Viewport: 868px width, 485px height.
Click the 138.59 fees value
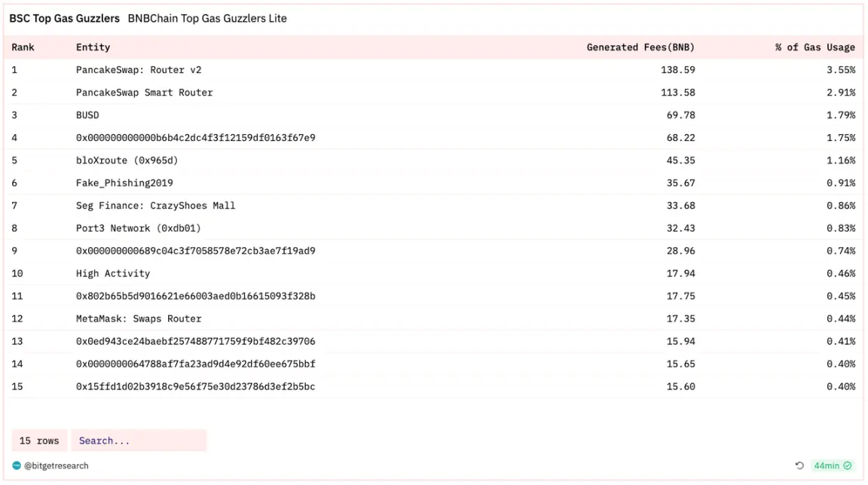pos(677,70)
